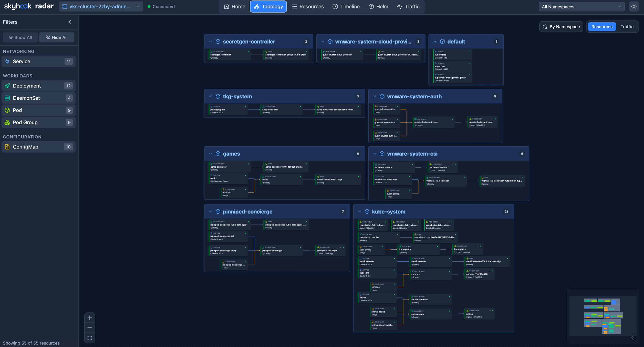This screenshot has width=644, height=347.
Task: Toggle the Pod Group filter
Action: click(x=38, y=123)
